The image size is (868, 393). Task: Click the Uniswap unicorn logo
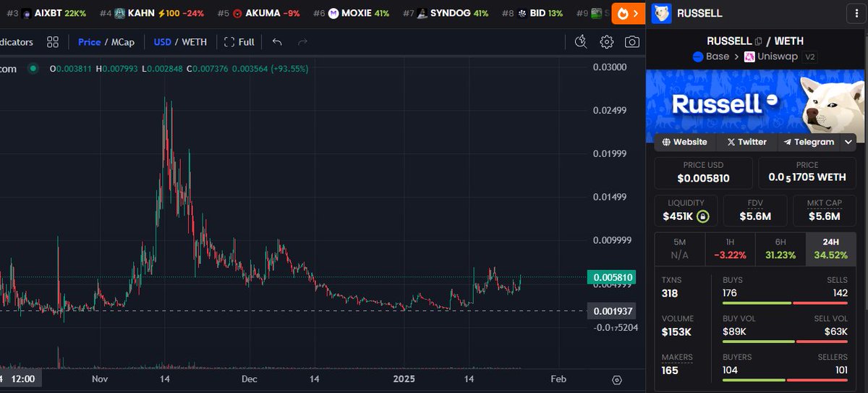pos(750,56)
